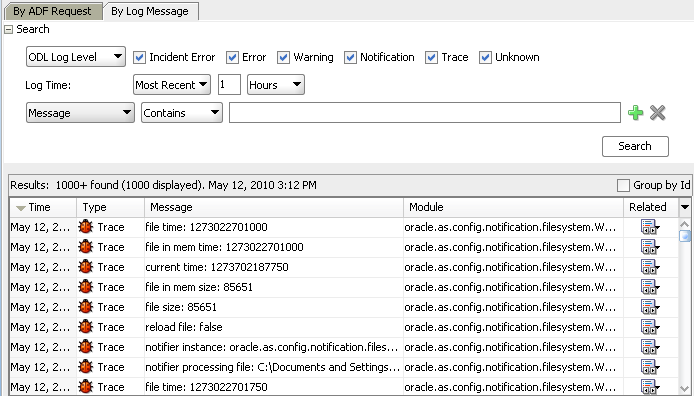
Task: Select 'notifier instance: oracle.as.config' message cell
Action: click(274, 347)
